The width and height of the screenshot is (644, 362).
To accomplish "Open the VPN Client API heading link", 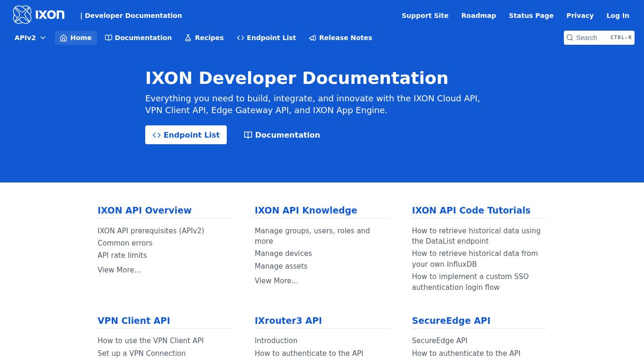I will [x=134, y=321].
